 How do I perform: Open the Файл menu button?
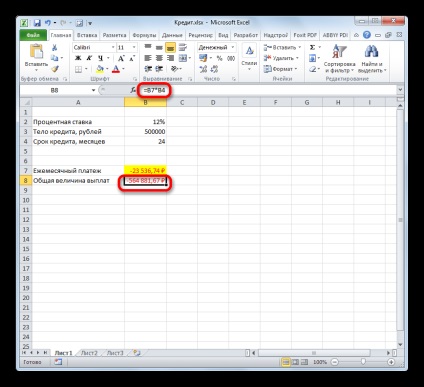(x=33, y=35)
